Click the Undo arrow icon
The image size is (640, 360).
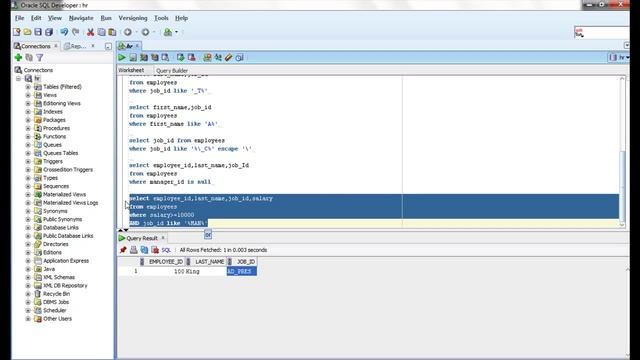tap(64, 32)
